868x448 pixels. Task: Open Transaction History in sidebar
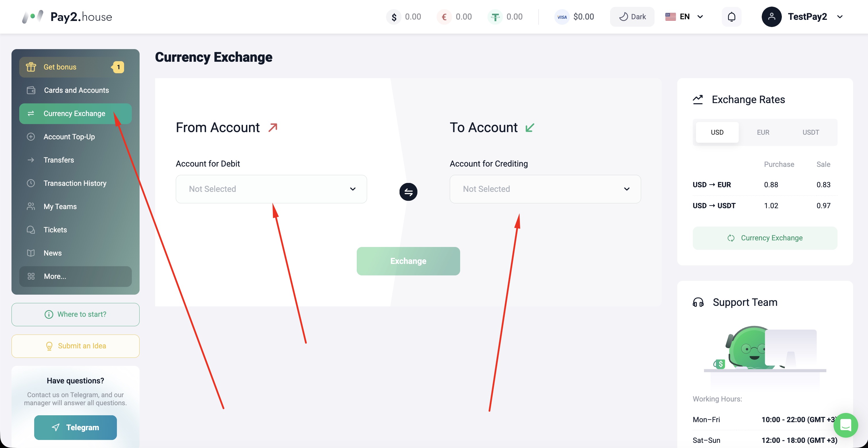tap(76, 183)
